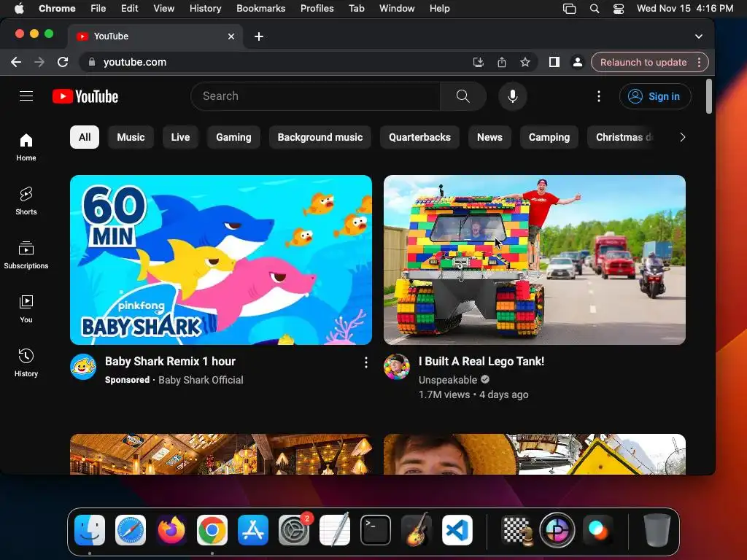Toggle Chrome side panel
The height and width of the screenshot is (560, 747).
click(554, 62)
